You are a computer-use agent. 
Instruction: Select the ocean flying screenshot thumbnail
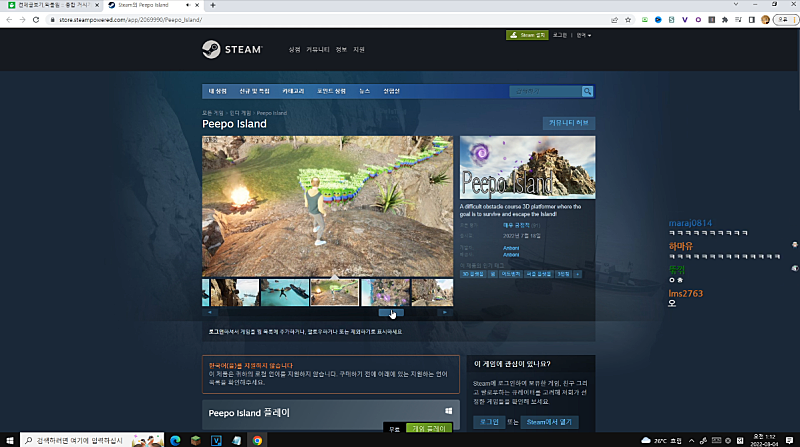[x=285, y=292]
